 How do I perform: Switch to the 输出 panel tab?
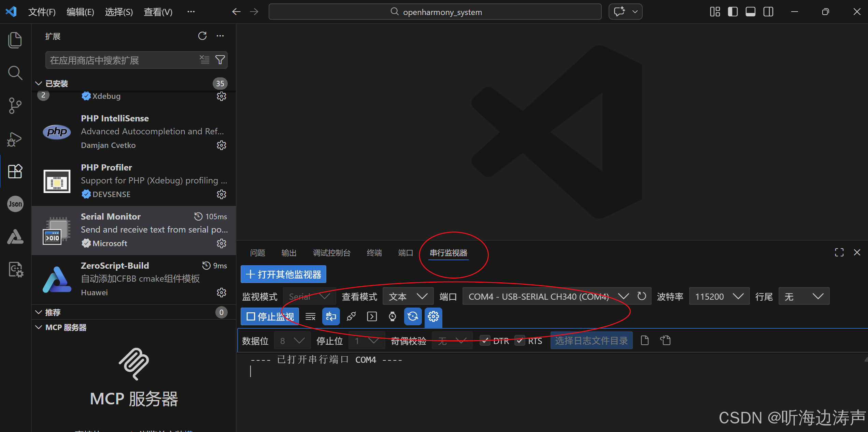pyautogui.click(x=289, y=253)
